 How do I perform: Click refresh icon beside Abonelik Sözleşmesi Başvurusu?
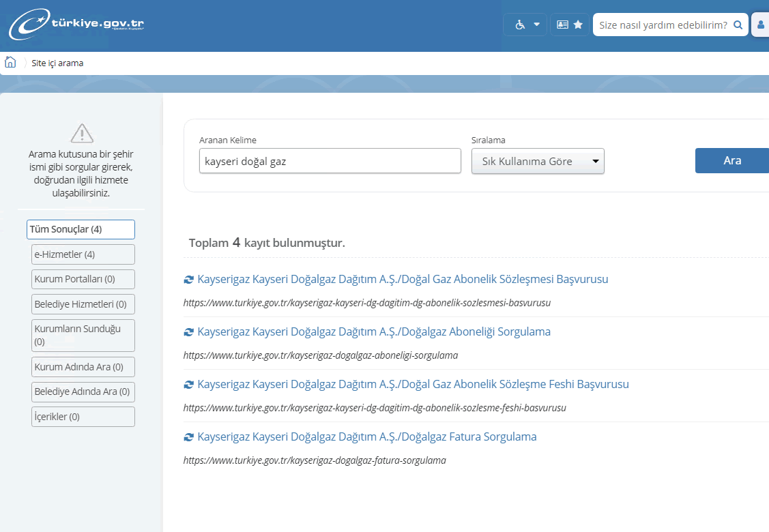tap(189, 280)
